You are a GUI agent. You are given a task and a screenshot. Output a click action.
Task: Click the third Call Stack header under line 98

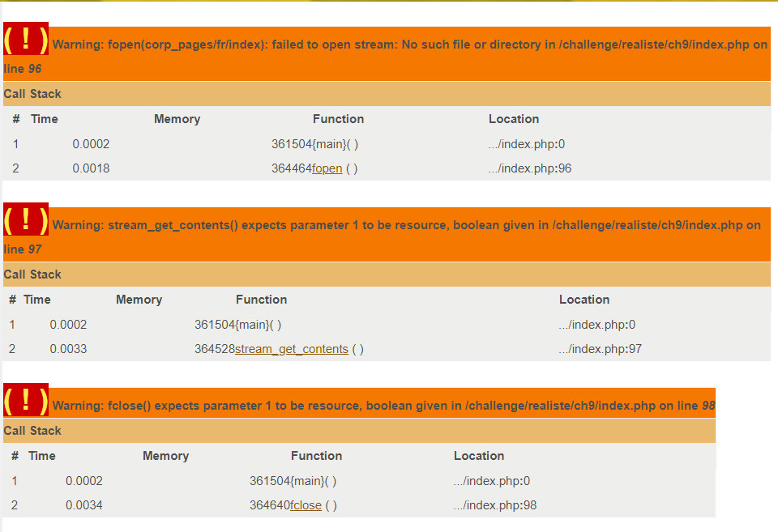point(359,430)
